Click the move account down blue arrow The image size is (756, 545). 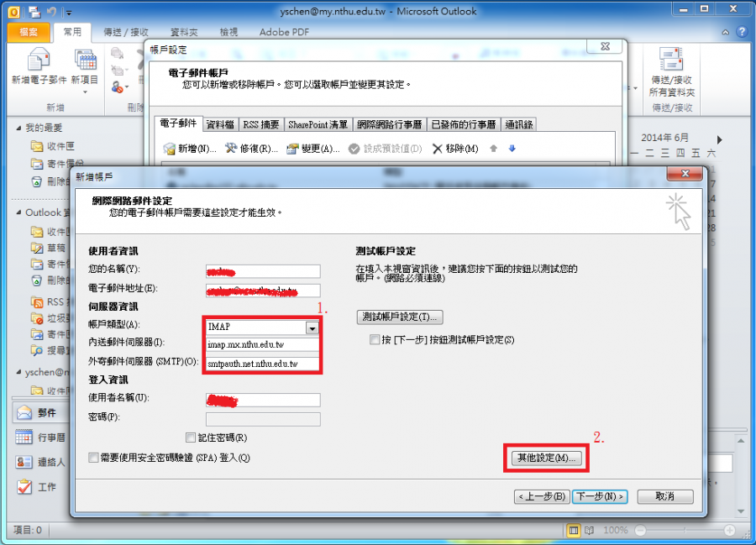[512, 149]
